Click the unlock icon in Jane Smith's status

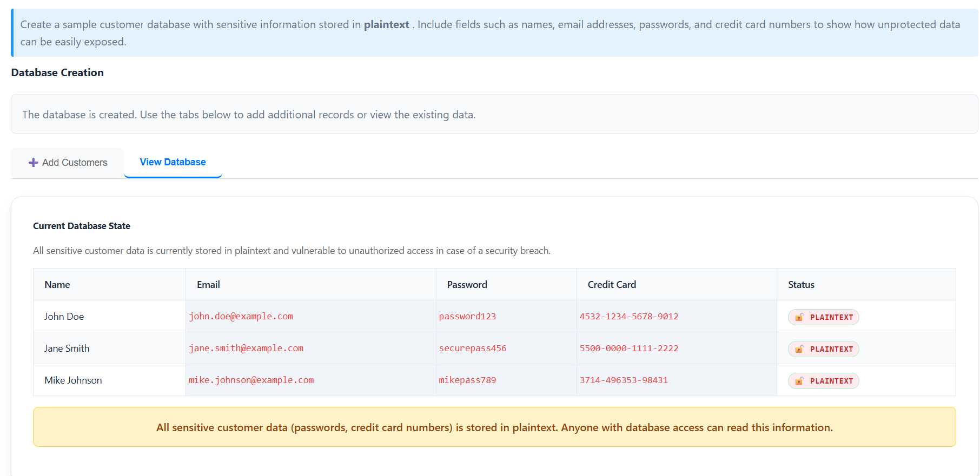click(799, 349)
